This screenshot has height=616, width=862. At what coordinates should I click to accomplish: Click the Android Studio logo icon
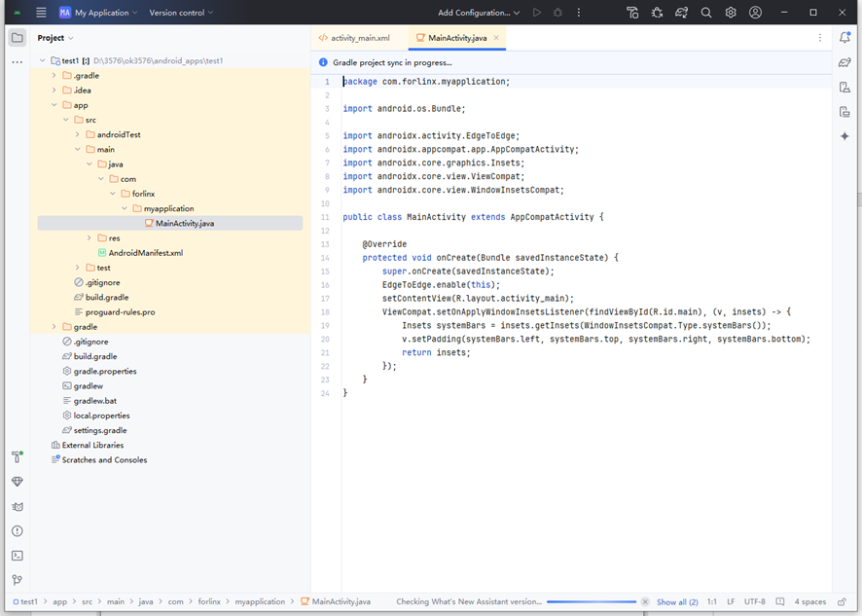click(x=18, y=12)
